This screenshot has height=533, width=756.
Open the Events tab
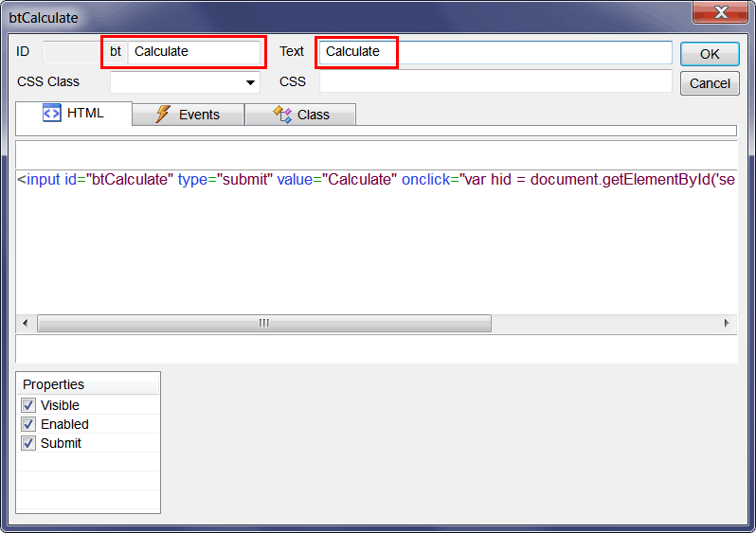click(188, 115)
